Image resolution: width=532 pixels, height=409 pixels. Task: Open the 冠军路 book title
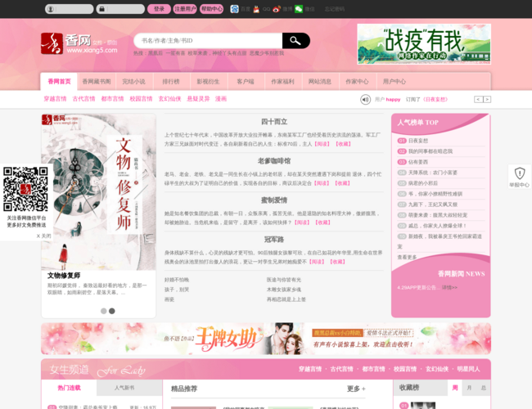click(274, 240)
